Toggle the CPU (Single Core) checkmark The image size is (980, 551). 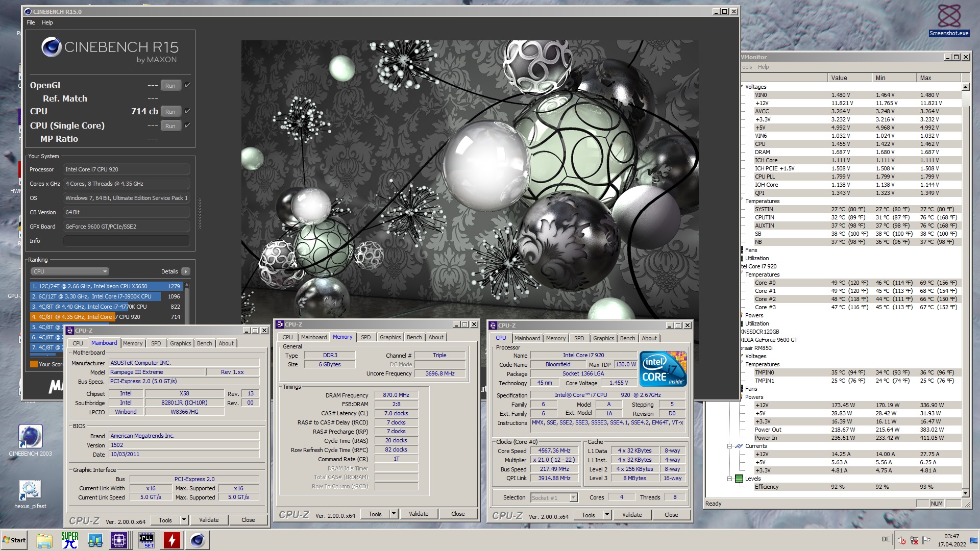(187, 125)
